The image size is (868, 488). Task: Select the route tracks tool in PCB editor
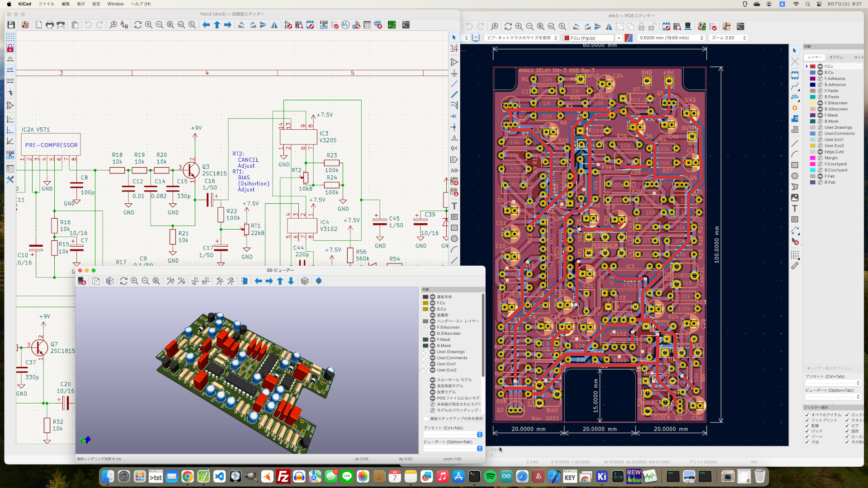click(x=795, y=86)
